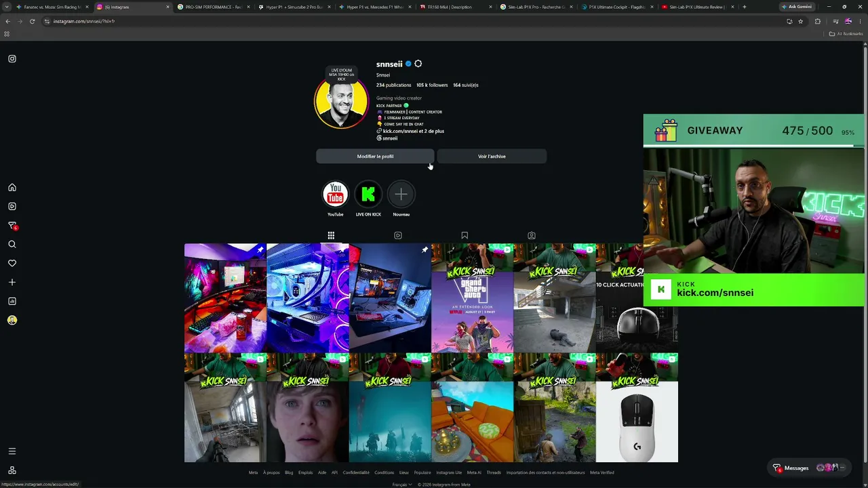The image size is (868, 488).
Task: Select the Reels profile tab
Action: pyautogui.click(x=398, y=235)
